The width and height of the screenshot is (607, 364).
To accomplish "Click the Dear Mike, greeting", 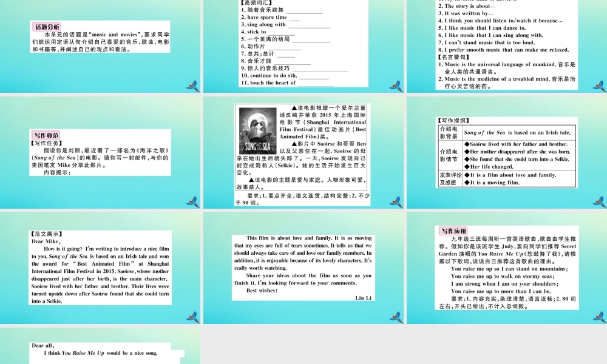I will (x=46, y=241).
